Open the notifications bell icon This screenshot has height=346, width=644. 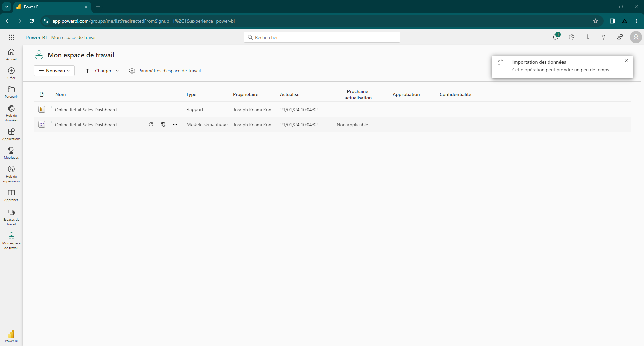click(555, 37)
